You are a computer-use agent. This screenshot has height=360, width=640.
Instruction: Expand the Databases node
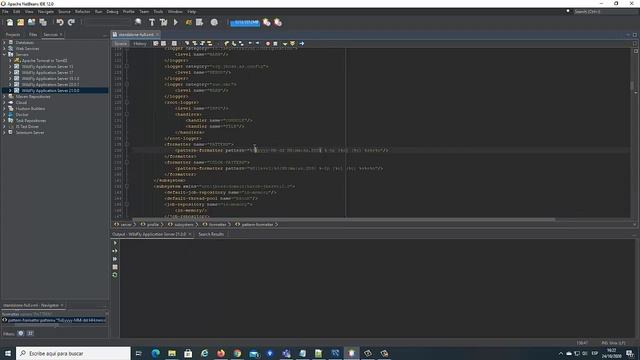(x=4, y=42)
